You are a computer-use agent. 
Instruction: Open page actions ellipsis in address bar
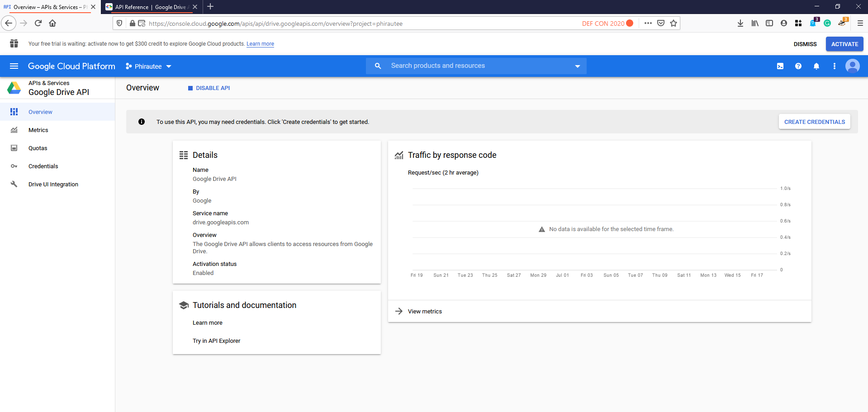pos(648,23)
